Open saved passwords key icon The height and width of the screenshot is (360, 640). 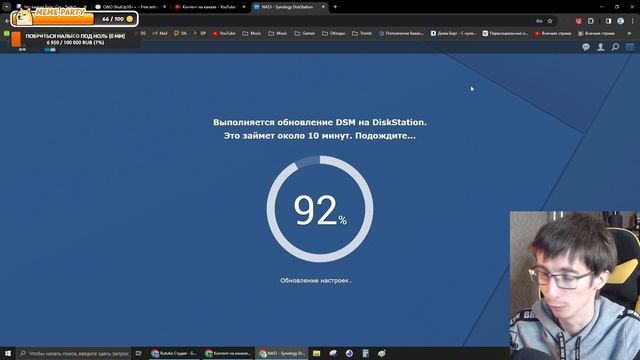pos(539,21)
